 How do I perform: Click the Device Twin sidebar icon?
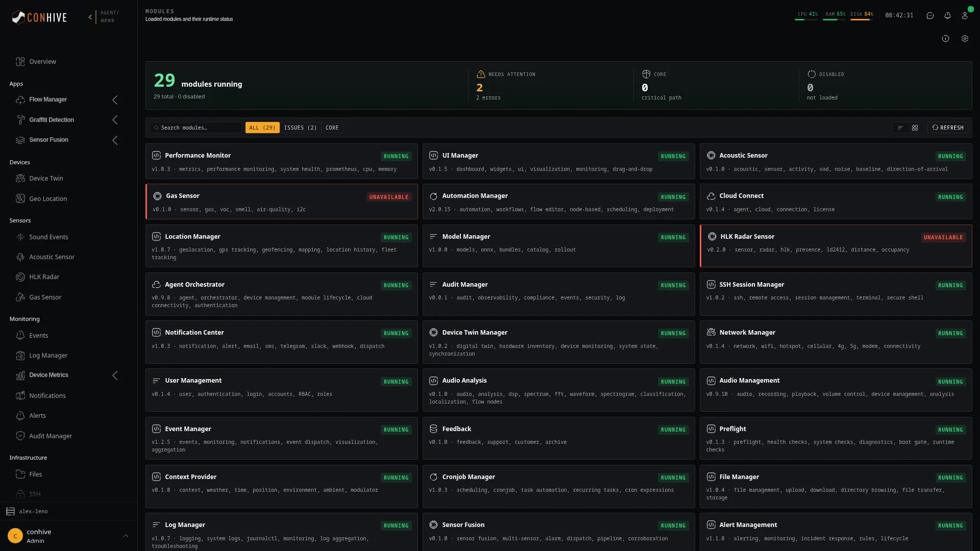[x=20, y=178]
